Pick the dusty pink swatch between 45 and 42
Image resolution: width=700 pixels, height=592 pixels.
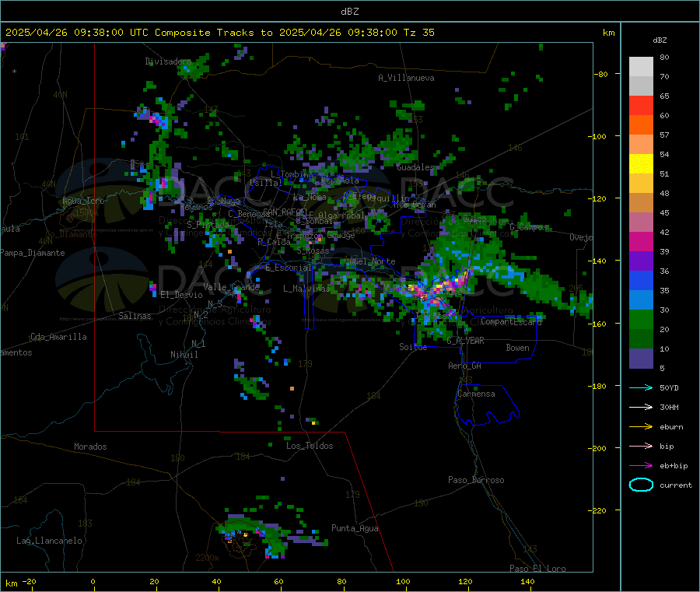[641, 222]
